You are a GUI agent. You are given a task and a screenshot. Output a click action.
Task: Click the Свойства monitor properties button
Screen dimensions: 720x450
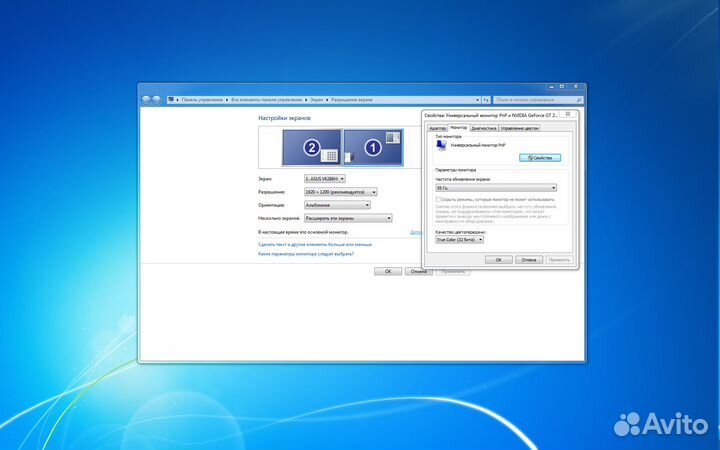click(x=540, y=158)
